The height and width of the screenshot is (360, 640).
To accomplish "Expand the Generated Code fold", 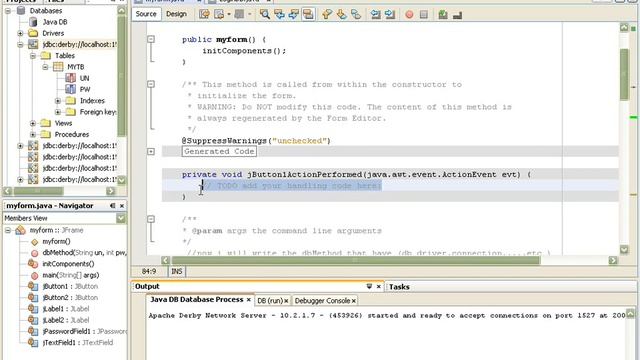I will pos(151,151).
